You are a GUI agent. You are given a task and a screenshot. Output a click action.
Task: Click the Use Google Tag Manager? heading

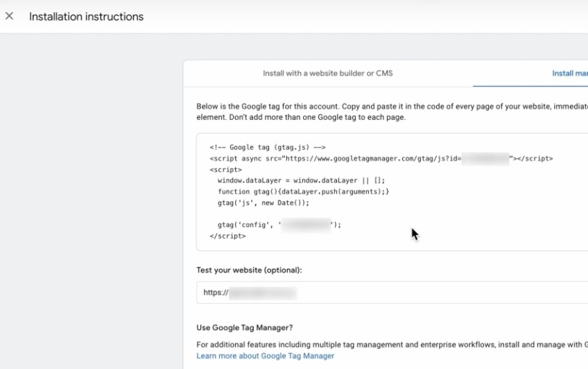click(244, 327)
